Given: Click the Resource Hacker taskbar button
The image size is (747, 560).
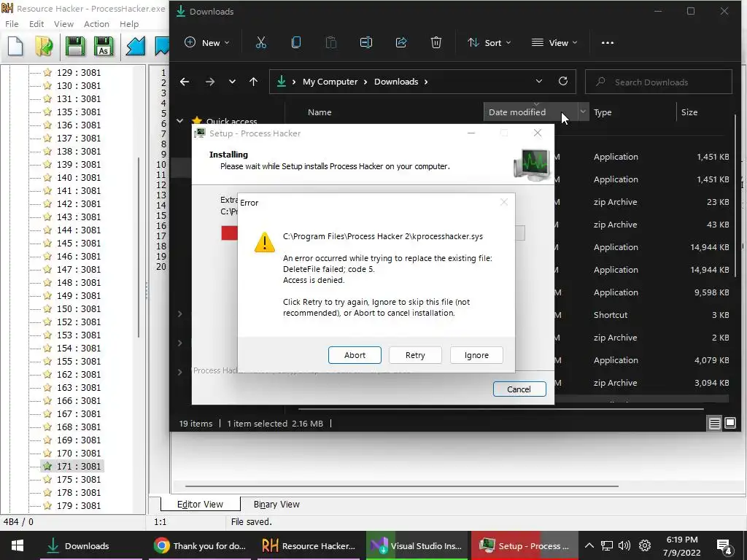Looking at the screenshot, I should 309,545.
